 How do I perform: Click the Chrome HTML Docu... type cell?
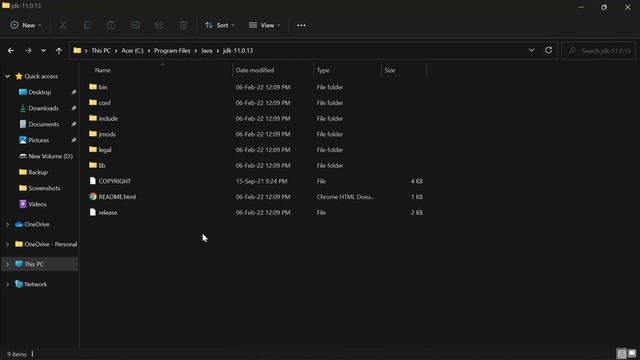(346, 197)
